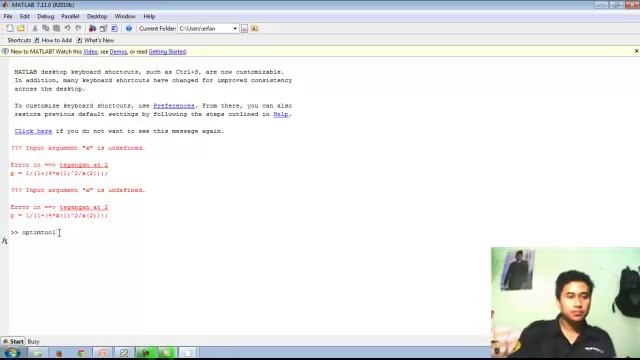Screen dimensions: 640x360
Task: Click the paint-style taskbar icon
Action: 124,353
